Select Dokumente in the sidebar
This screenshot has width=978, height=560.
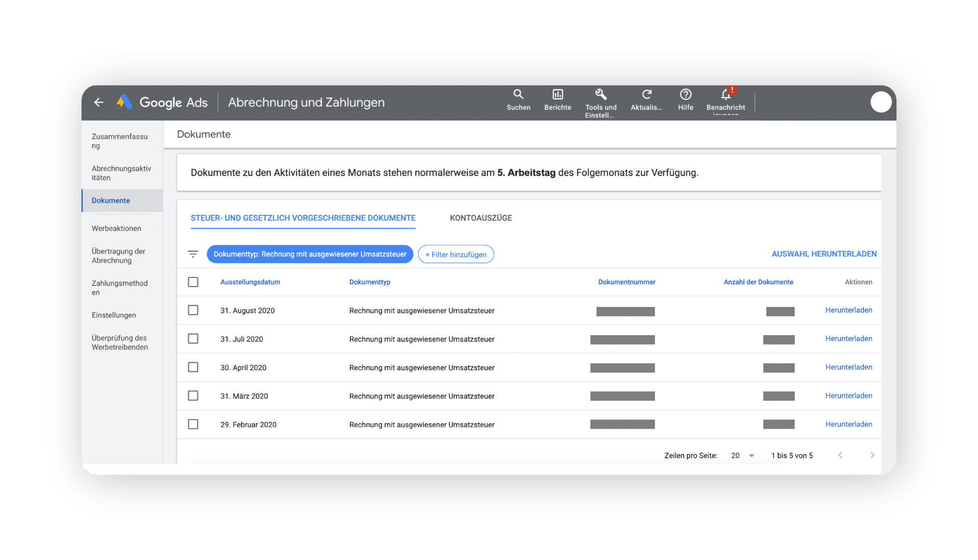pyautogui.click(x=122, y=201)
